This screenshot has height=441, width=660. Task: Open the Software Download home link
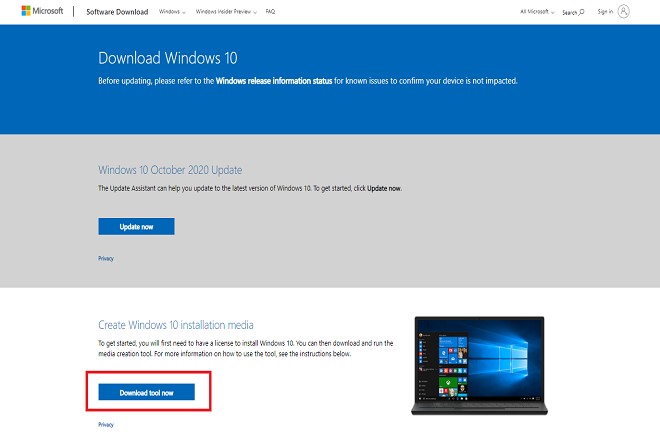coord(117,12)
